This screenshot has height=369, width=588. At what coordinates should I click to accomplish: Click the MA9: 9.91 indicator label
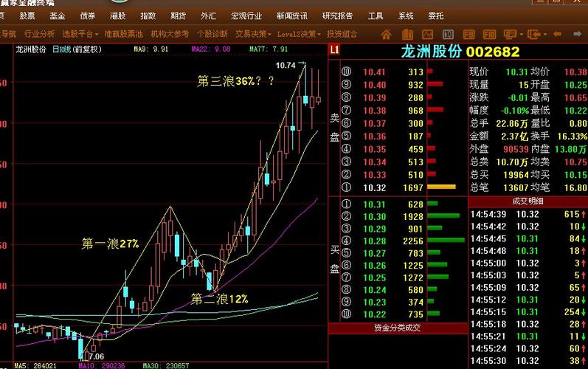click(151, 49)
